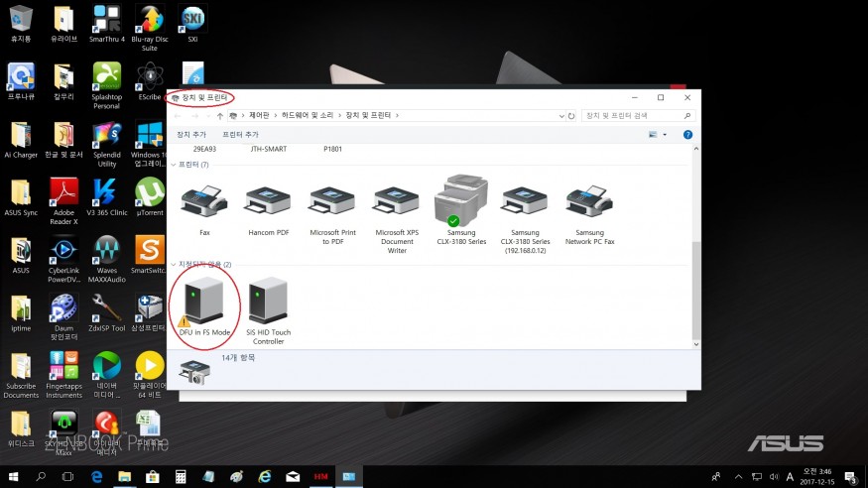The image size is (868, 488).
Task: Select the JTH-SMART device label
Action: [x=269, y=149]
